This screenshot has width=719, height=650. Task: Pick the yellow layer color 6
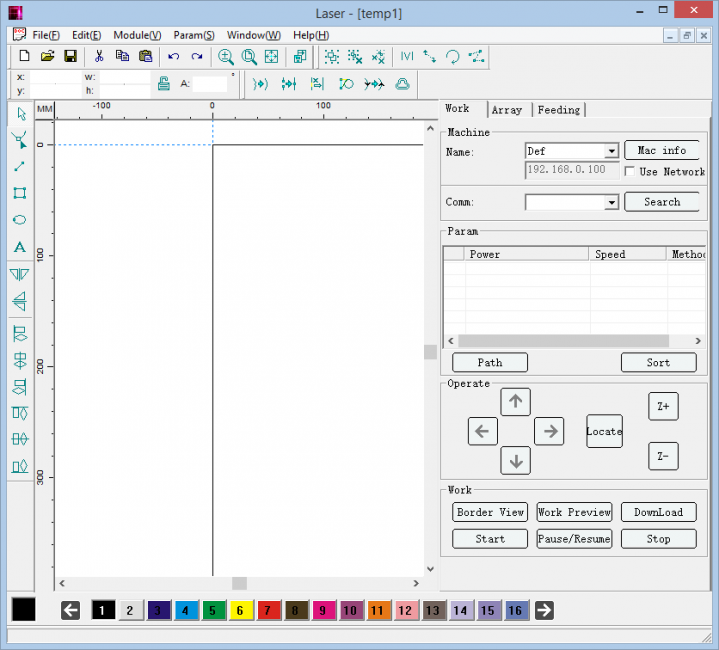coord(240,610)
